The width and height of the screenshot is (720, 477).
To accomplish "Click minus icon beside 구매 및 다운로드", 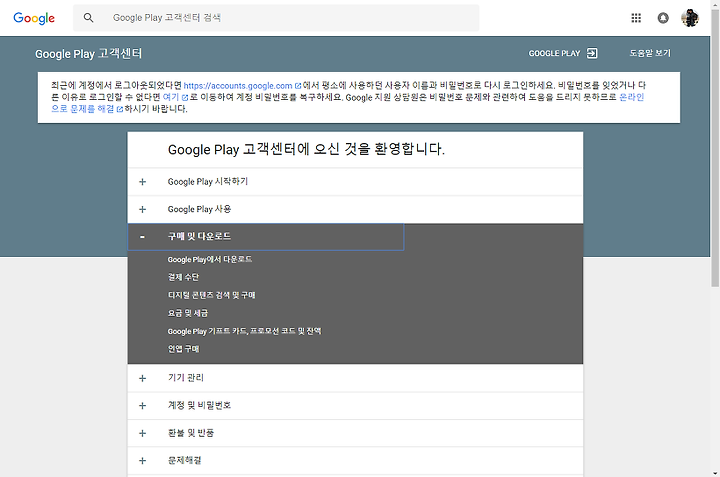I will click(142, 237).
